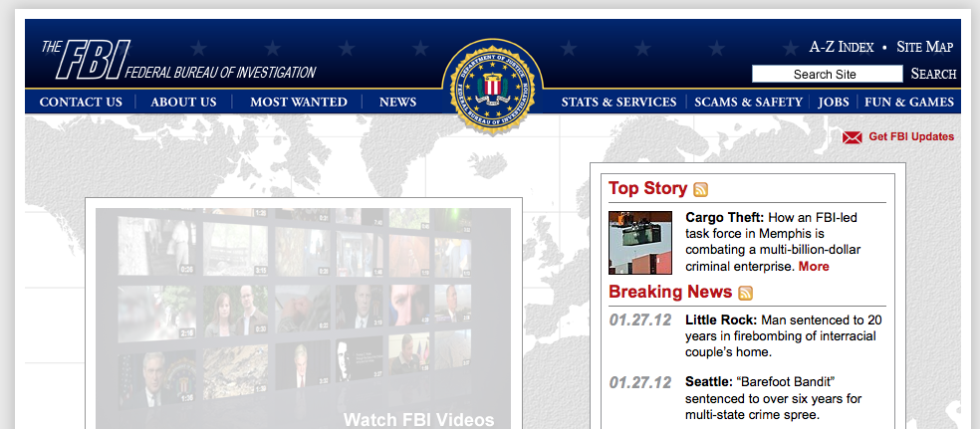Open the A-Z Index link
Viewport: 980px width, 429px height.
(x=842, y=47)
